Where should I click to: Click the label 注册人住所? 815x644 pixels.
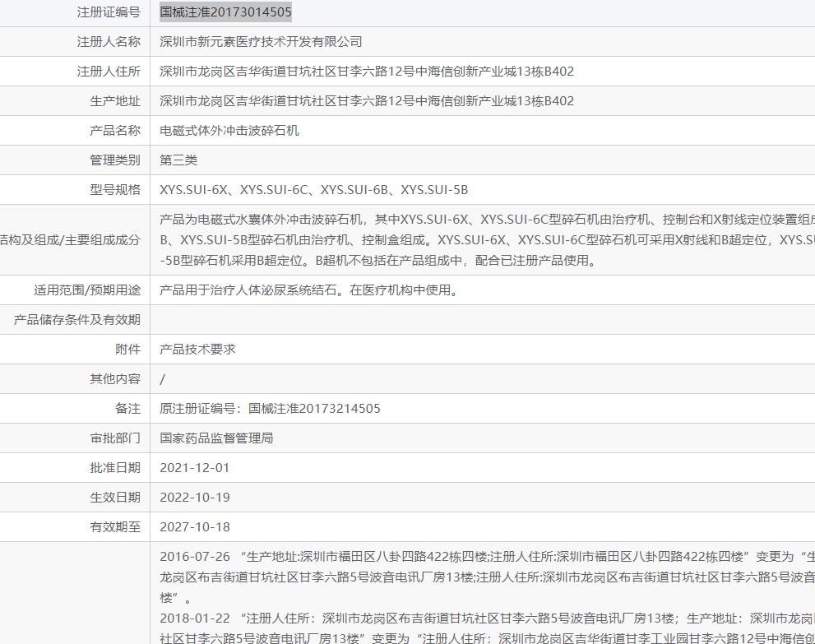tap(109, 72)
